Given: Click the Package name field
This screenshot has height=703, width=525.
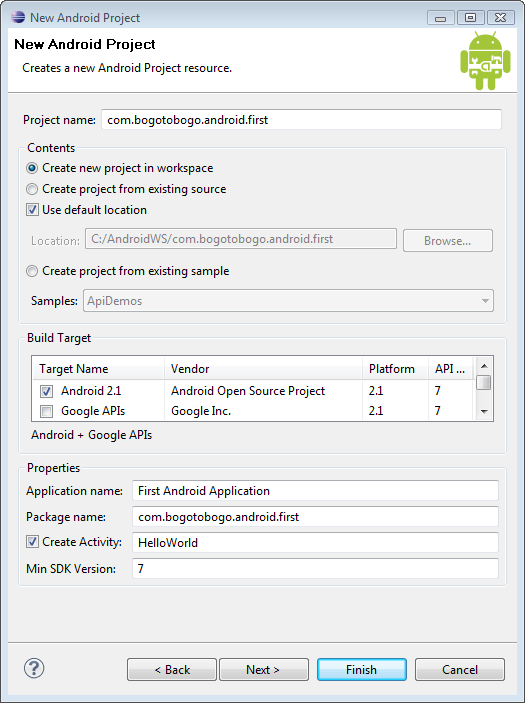Looking at the screenshot, I should (315, 517).
